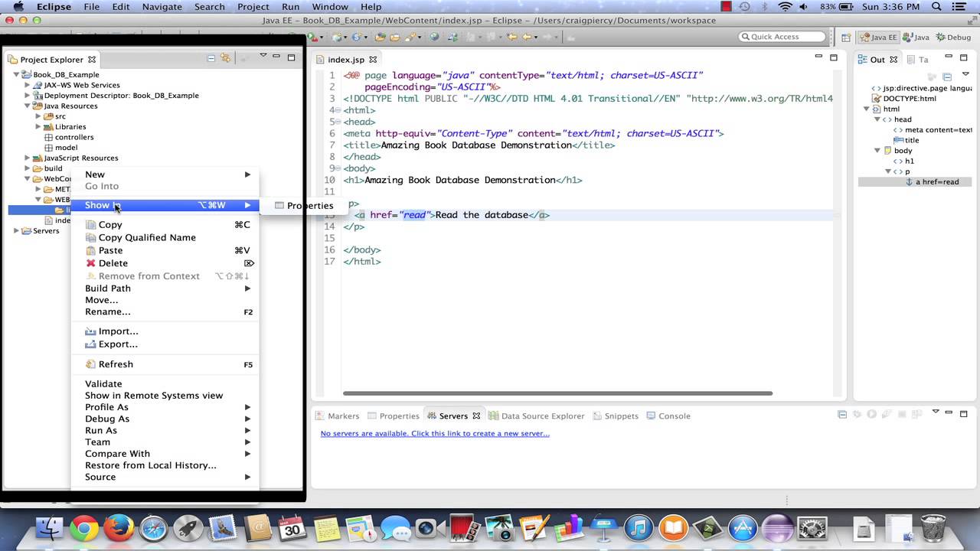Open the Project menu in menu bar
The width and height of the screenshot is (980, 551).
[x=253, y=7]
